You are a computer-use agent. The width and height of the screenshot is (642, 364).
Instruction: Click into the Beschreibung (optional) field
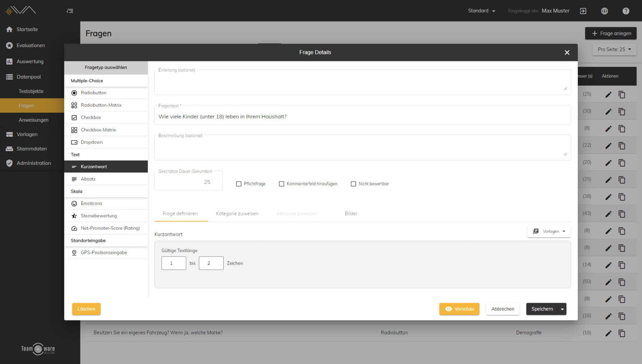click(363, 148)
